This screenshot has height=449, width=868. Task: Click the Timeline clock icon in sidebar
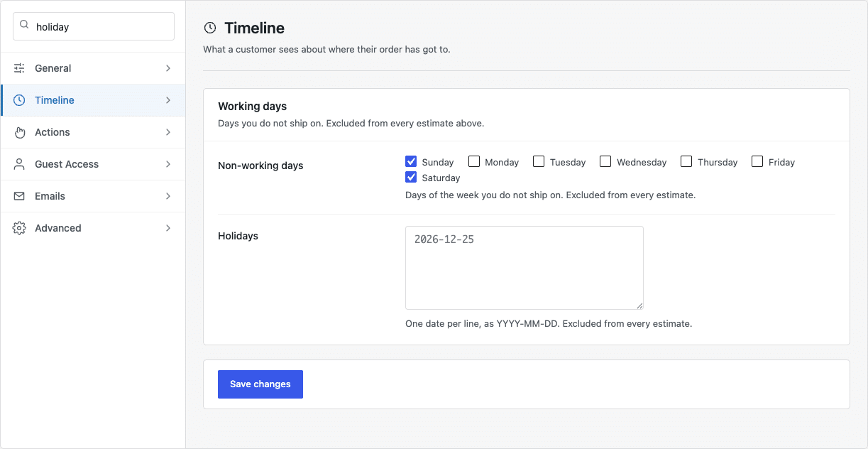[20, 100]
